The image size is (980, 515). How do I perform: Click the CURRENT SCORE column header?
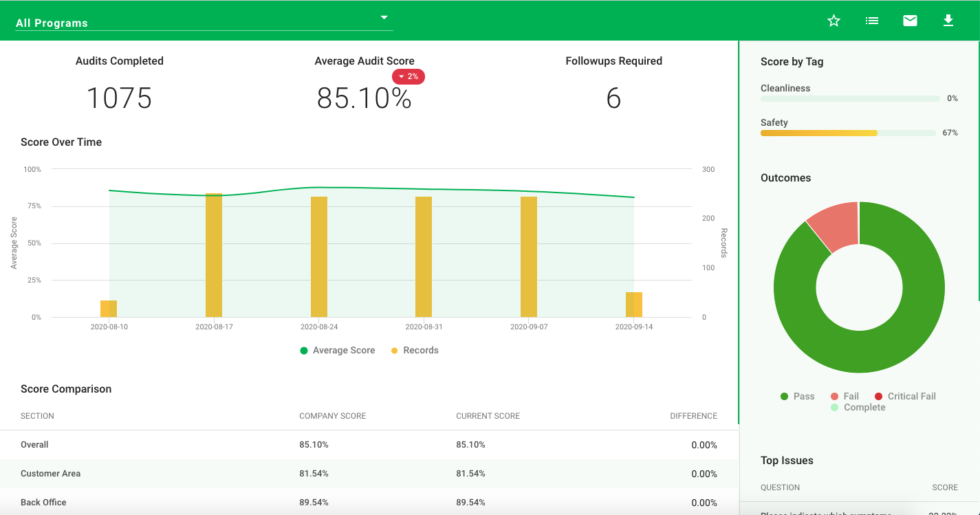pos(488,416)
